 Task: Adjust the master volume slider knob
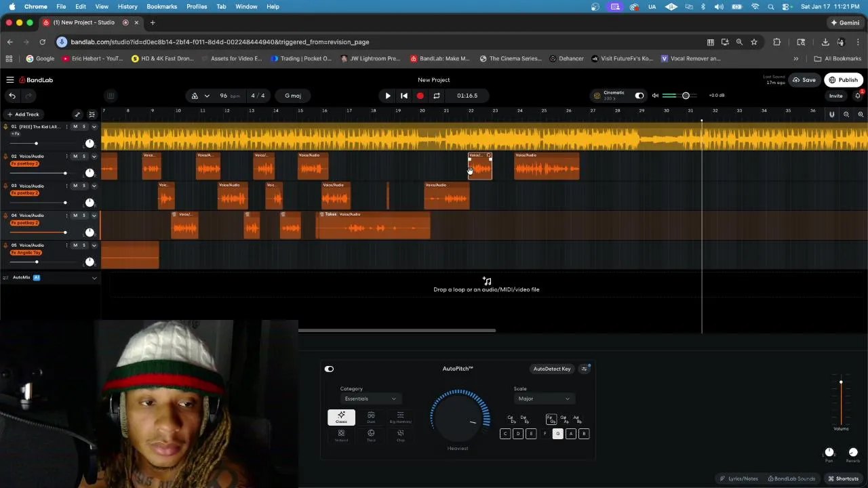[x=686, y=96]
